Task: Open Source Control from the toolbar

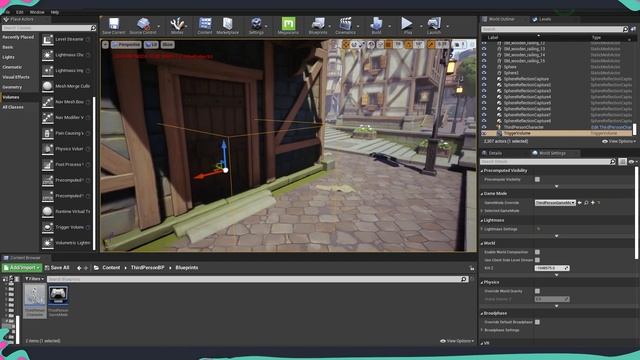Action: tap(143, 24)
